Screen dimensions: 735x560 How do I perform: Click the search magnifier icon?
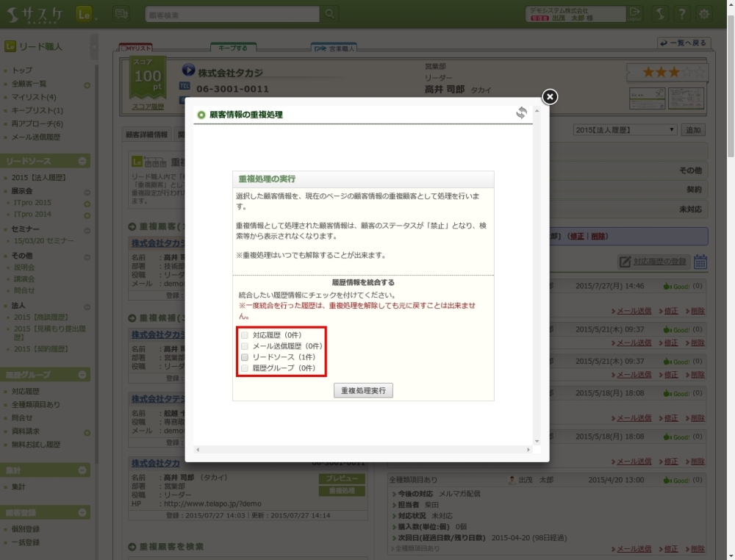330,14
